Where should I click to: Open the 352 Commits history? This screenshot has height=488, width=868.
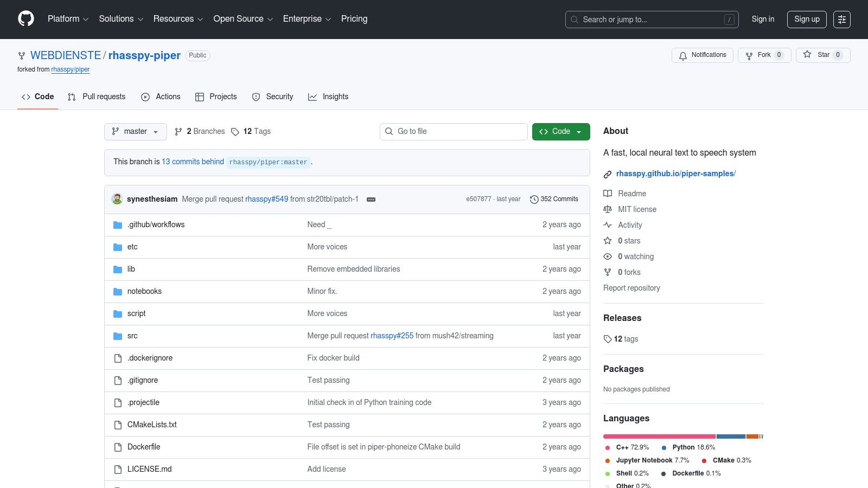click(554, 199)
